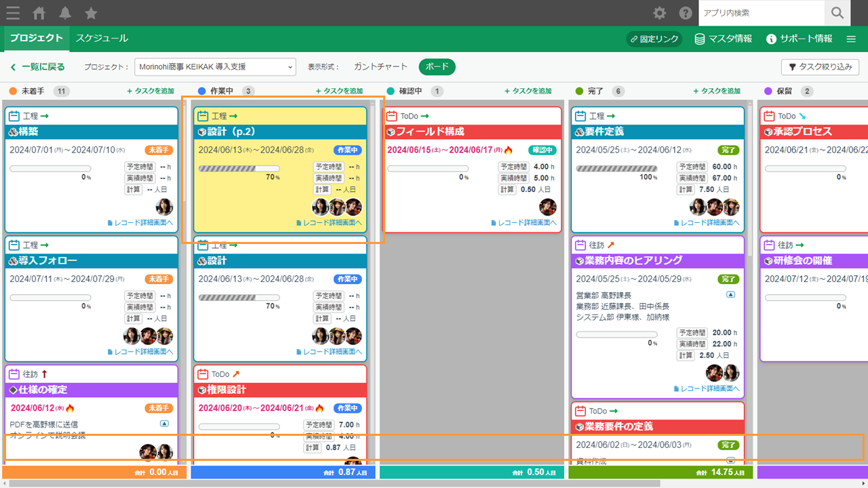Viewport: 868px width, 488px height.
Task: Open record details link on 設計（p.2）card
Action: 329,222
